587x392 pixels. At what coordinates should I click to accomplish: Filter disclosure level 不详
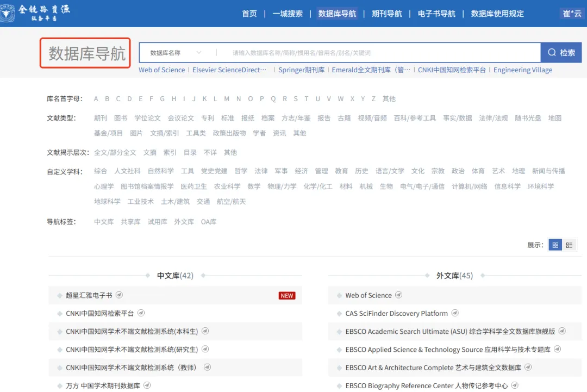(x=210, y=153)
